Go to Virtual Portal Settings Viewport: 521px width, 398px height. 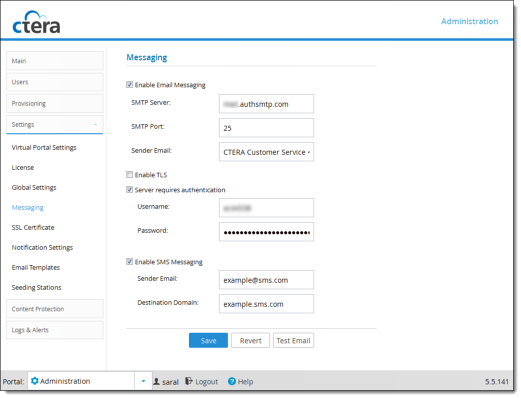point(44,147)
